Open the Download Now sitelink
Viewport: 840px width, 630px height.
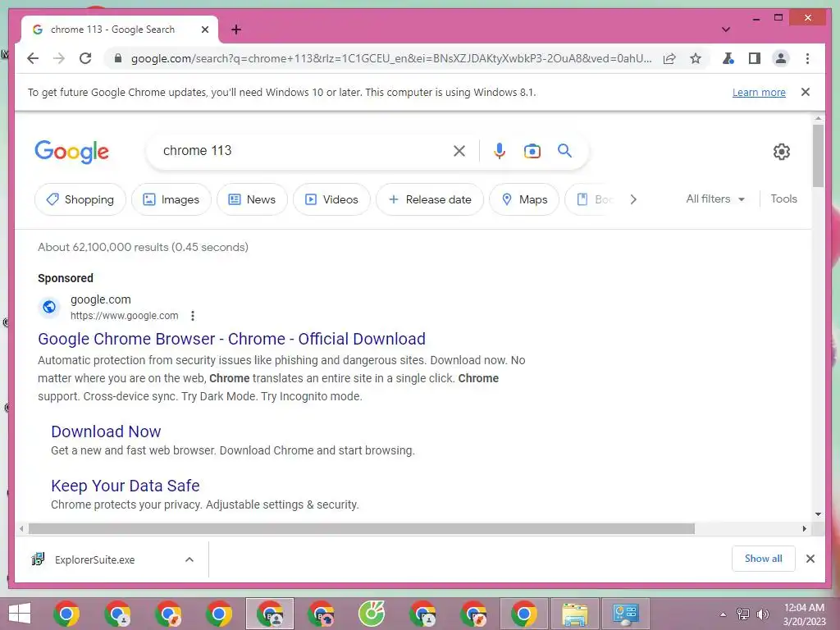(x=106, y=431)
